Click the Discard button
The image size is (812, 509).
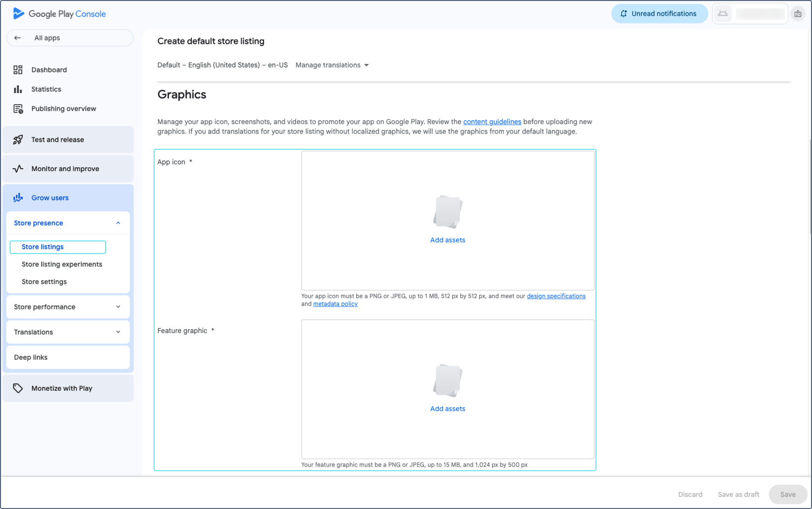pyautogui.click(x=690, y=494)
